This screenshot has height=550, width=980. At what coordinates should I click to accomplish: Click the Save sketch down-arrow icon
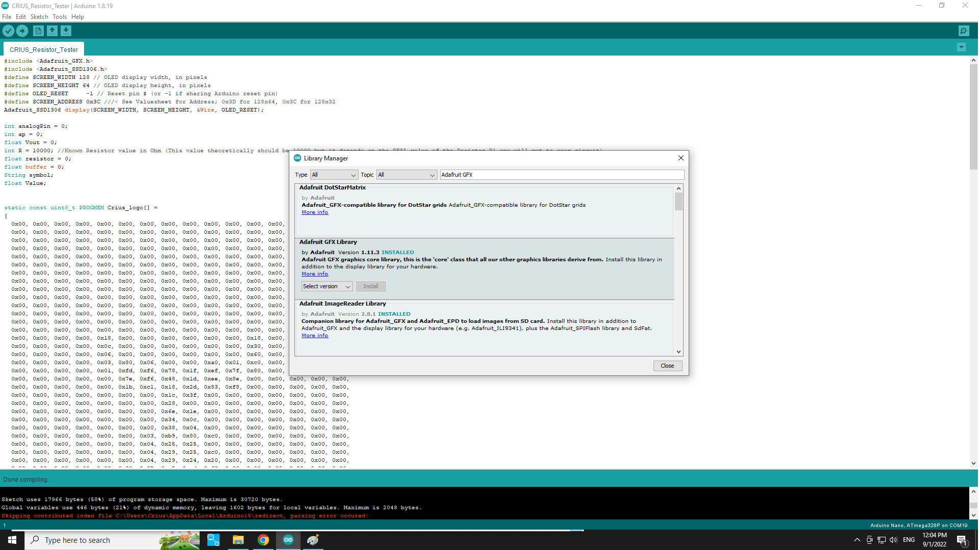66,31
